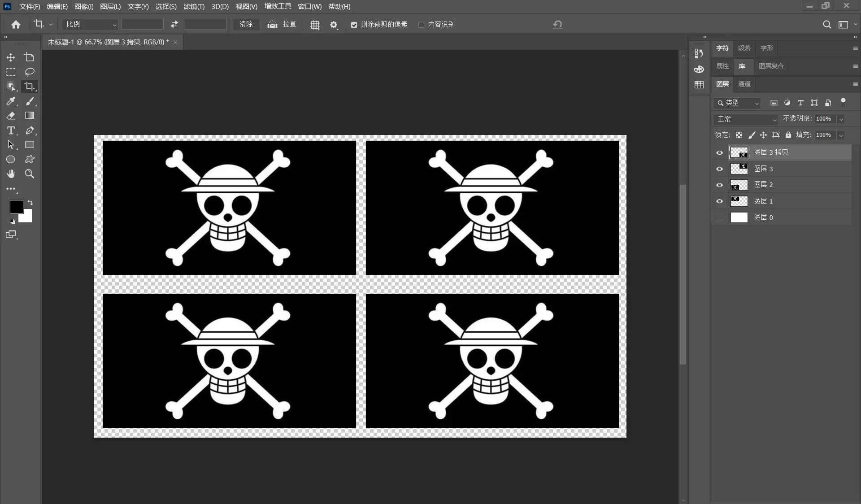This screenshot has width=861, height=504.
Task: Switch default foreground and background colors
Action: click(12, 221)
